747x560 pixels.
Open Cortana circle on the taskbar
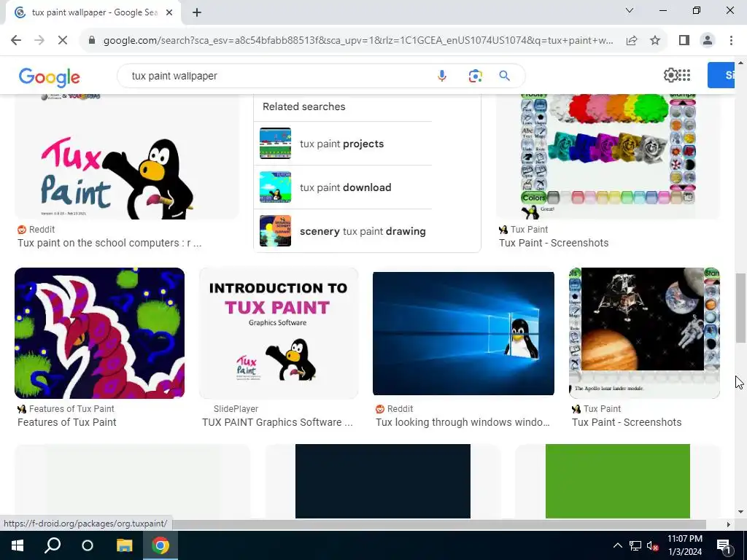click(x=88, y=545)
